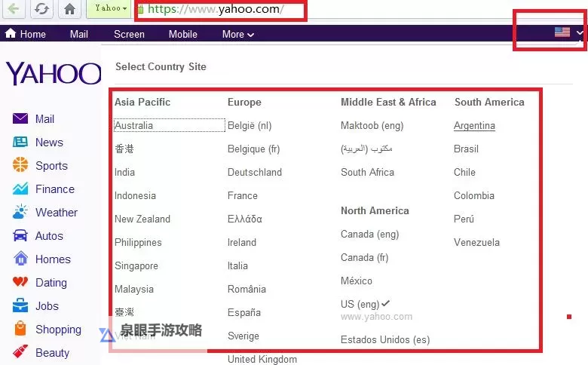Select Estados Unidos (es) site
The width and height of the screenshot is (588, 365).
click(x=385, y=339)
